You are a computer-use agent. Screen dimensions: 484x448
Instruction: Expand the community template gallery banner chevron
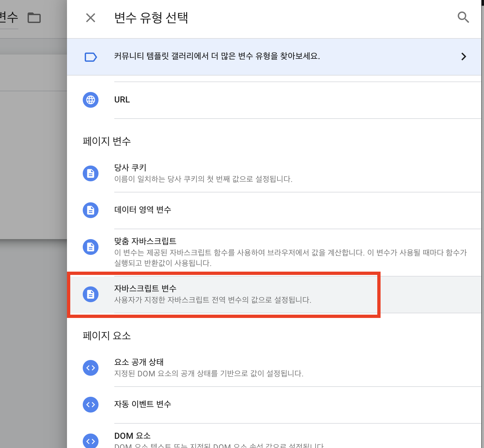464,56
